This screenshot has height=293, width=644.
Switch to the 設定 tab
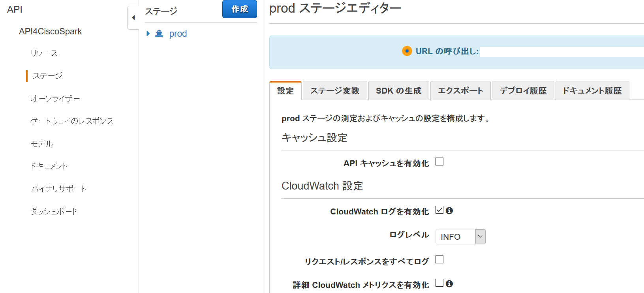click(x=285, y=90)
